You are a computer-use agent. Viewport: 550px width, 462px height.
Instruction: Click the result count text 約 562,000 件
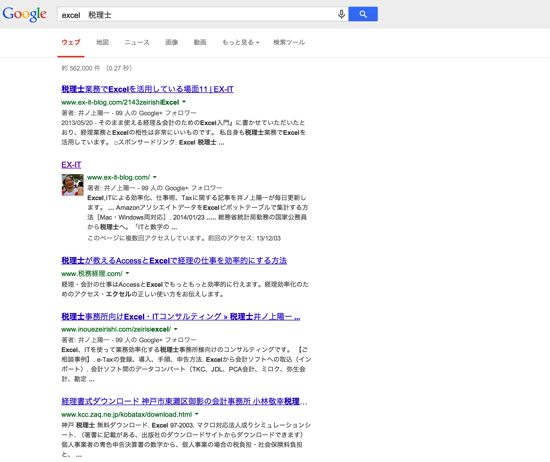(x=81, y=68)
